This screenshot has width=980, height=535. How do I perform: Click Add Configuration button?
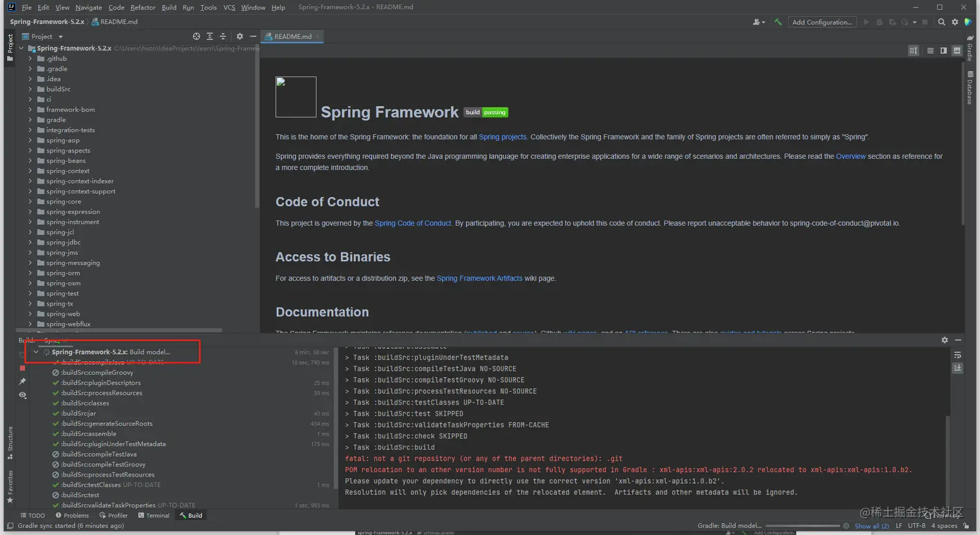[822, 22]
